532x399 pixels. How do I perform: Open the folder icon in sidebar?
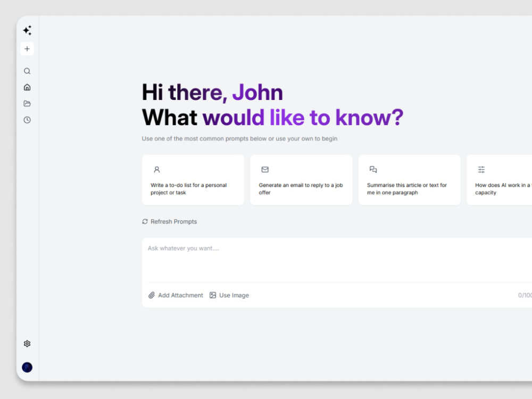[x=27, y=104]
